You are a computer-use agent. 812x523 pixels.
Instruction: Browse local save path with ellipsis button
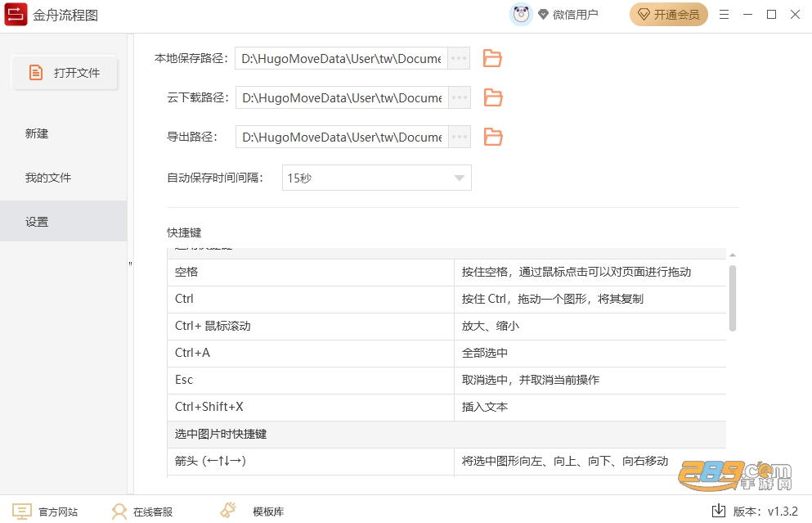point(458,58)
